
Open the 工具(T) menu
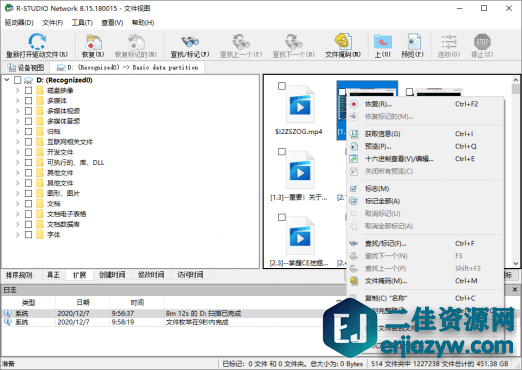(82, 23)
